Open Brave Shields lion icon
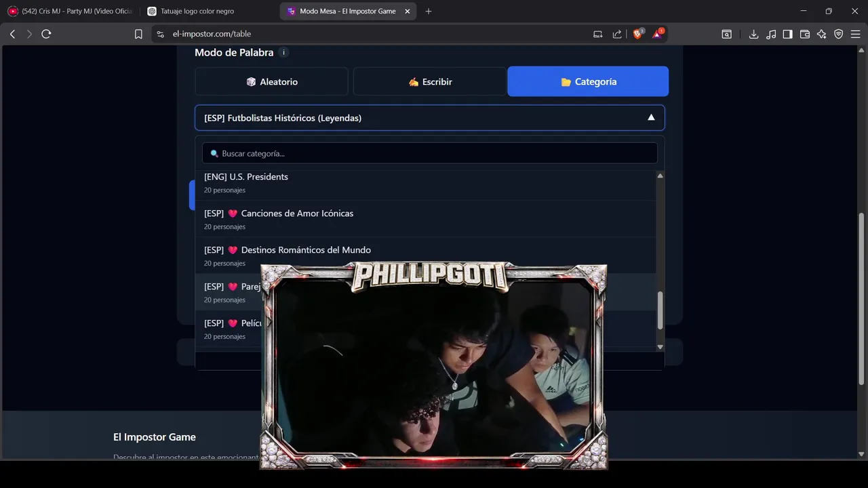The image size is (868, 488). pos(637,33)
